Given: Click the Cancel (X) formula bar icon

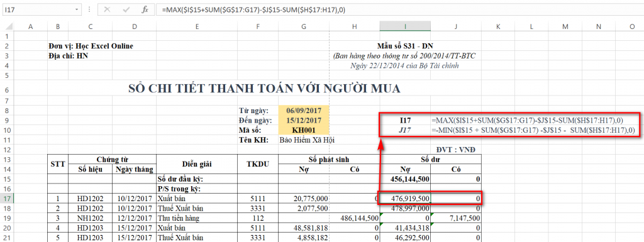Looking at the screenshot, I should pos(107,9).
